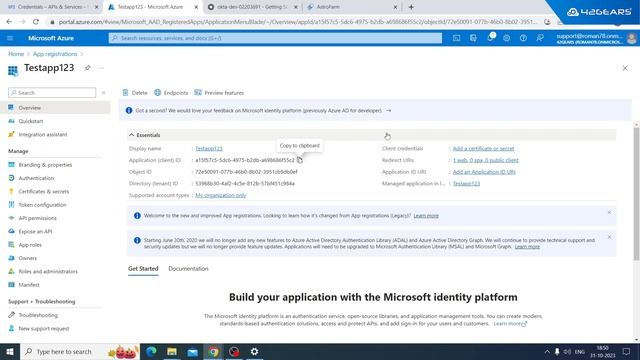Open New support request

pyautogui.click(x=44, y=329)
